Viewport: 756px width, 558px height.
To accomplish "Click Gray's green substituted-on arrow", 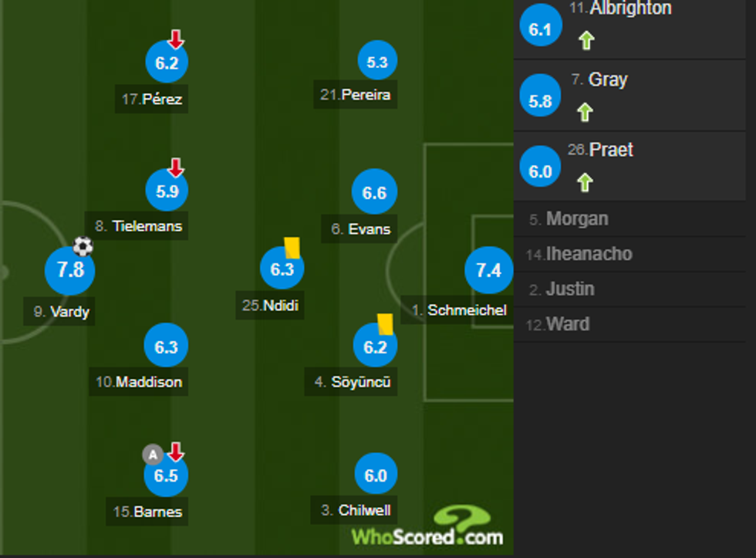I will pos(586,113).
